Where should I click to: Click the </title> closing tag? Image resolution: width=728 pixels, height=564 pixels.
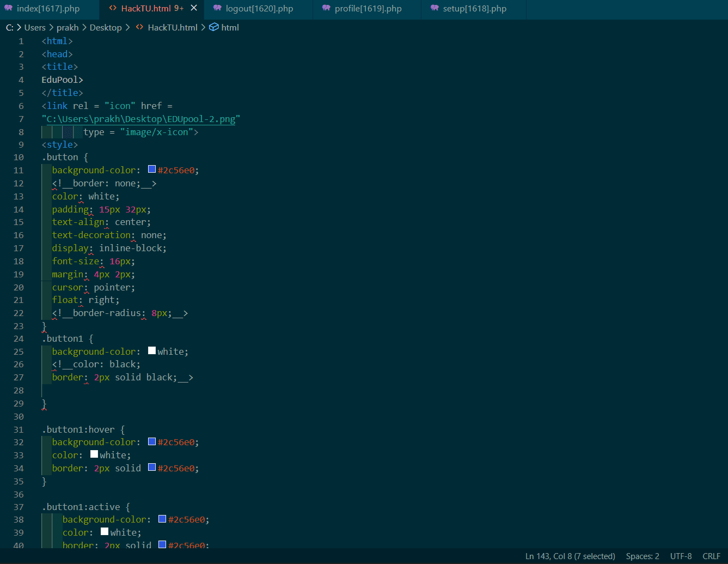coord(63,93)
